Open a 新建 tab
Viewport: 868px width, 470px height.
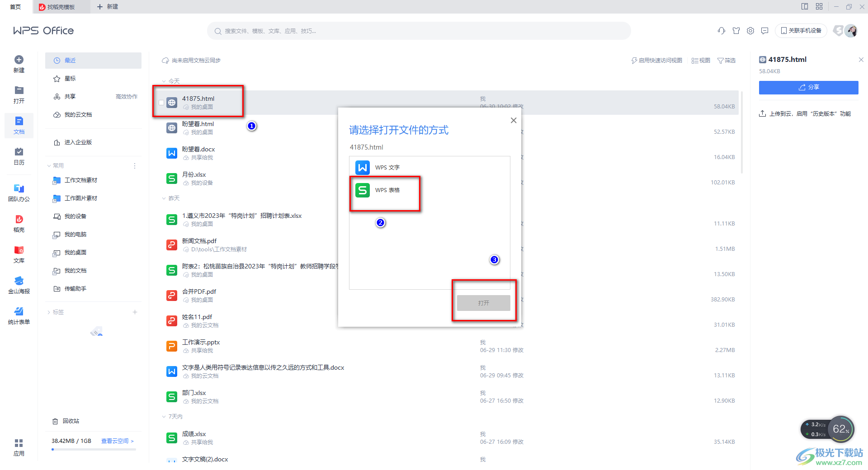click(x=108, y=7)
